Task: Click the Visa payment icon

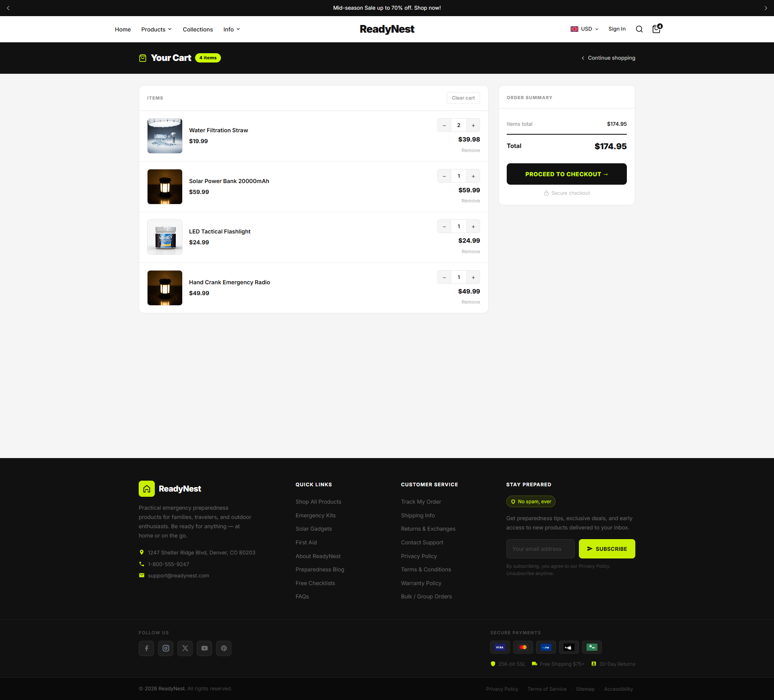Action: click(500, 647)
